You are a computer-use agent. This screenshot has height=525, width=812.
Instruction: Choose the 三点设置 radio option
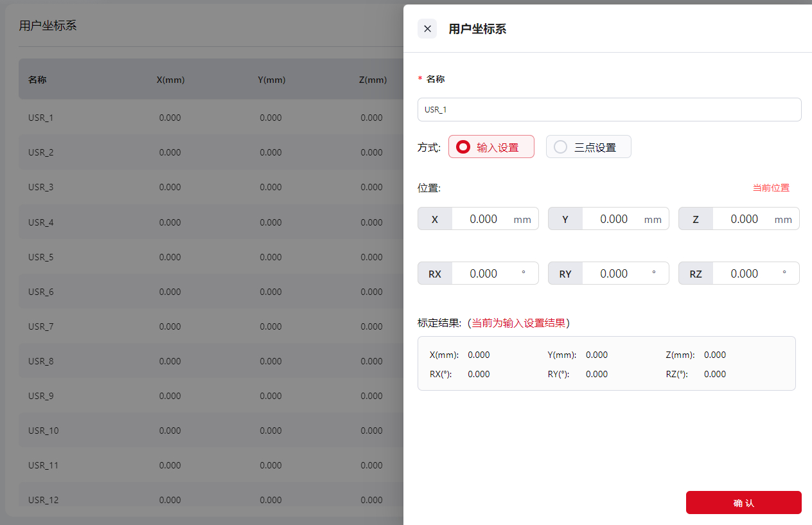[x=588, y=147]
